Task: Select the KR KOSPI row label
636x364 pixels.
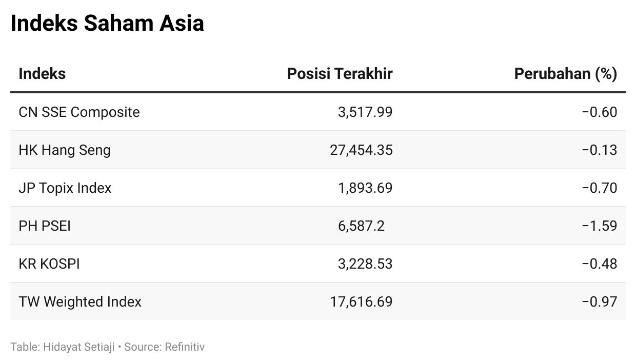Action: coord(49,264)
